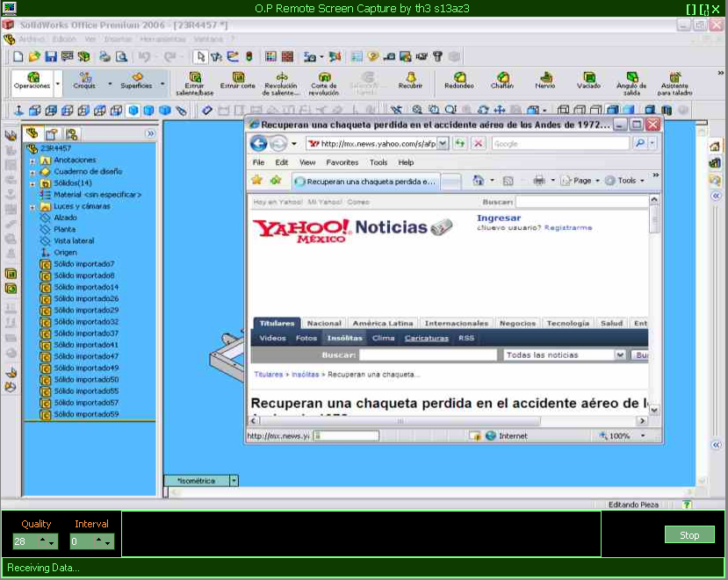Click the Buscar news search field
The image size is (728, 580).
[x=428, y=355]
